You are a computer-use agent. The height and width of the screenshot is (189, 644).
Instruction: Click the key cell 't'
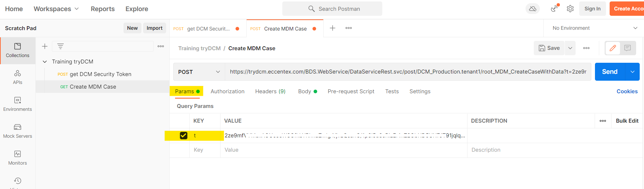pos(205,136)
